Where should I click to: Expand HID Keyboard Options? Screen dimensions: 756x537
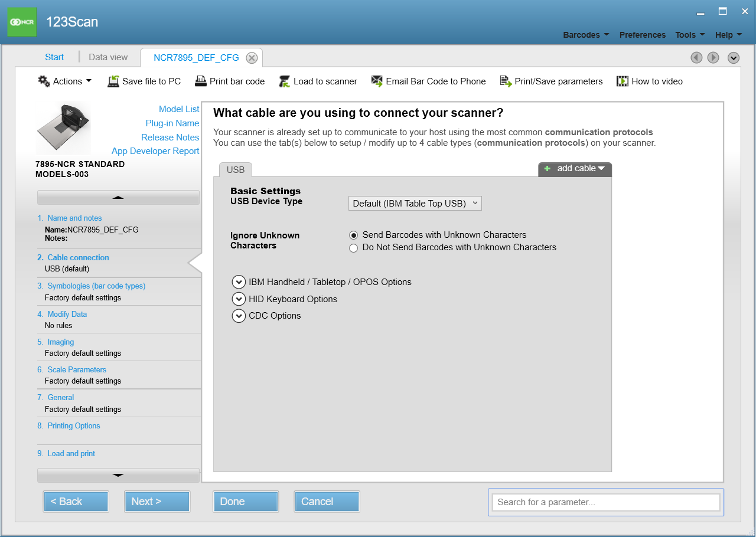239,299
